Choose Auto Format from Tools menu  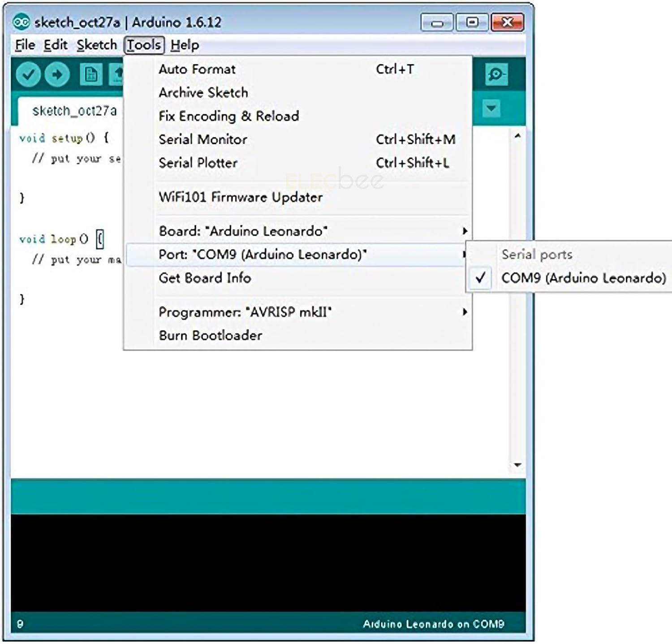coord(197,69)
